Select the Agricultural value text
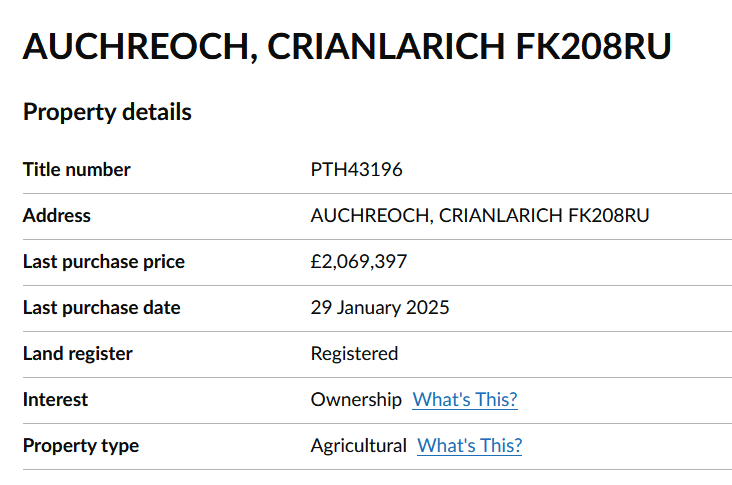 (359, 446)
